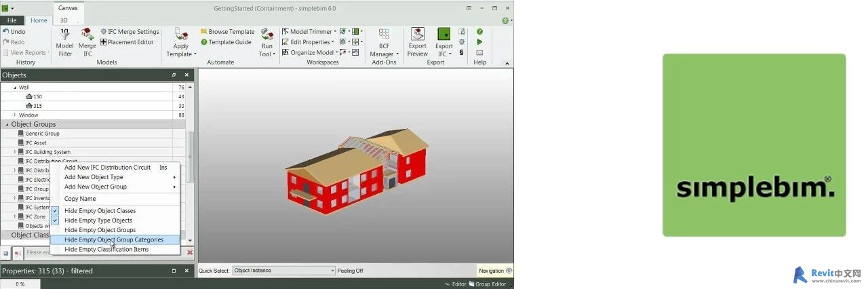
Task: Collapse the Wall tree node
Action: [15, 88]
